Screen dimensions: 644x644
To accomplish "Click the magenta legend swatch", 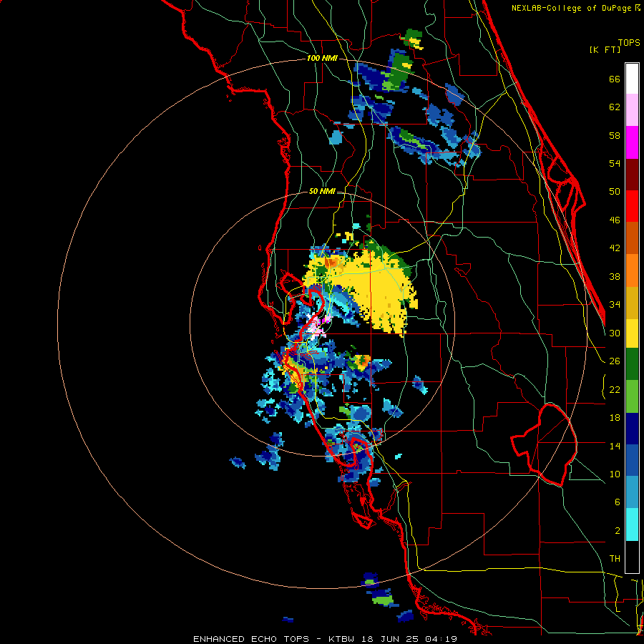I will 632,142.
